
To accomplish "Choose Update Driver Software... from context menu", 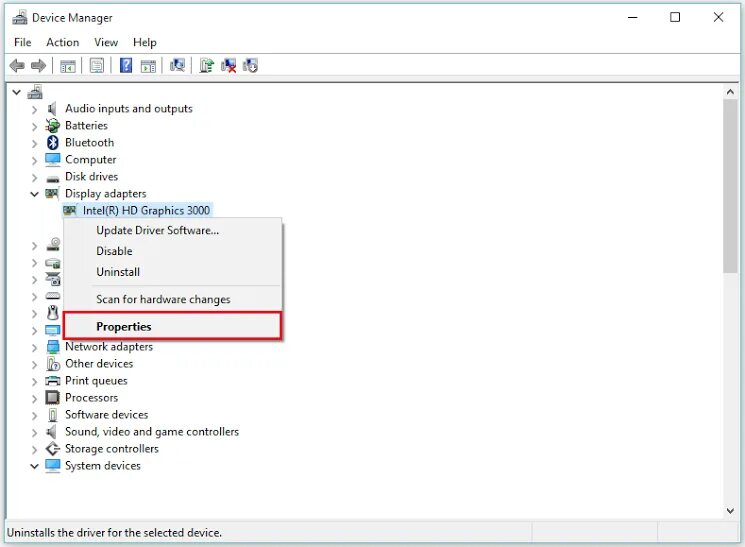I will tap(173, 230).
